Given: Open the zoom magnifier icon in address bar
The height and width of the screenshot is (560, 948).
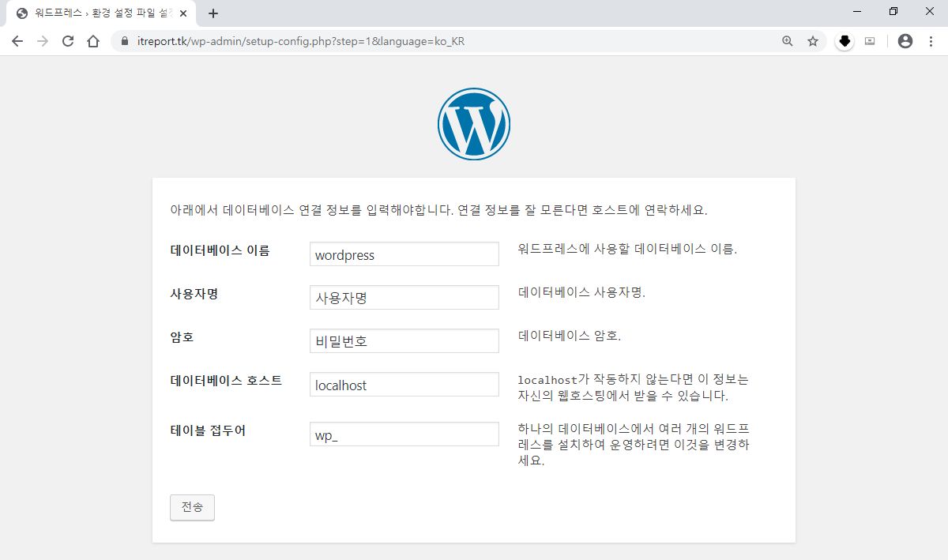Looking at the screenshot, I should point(788,41).
